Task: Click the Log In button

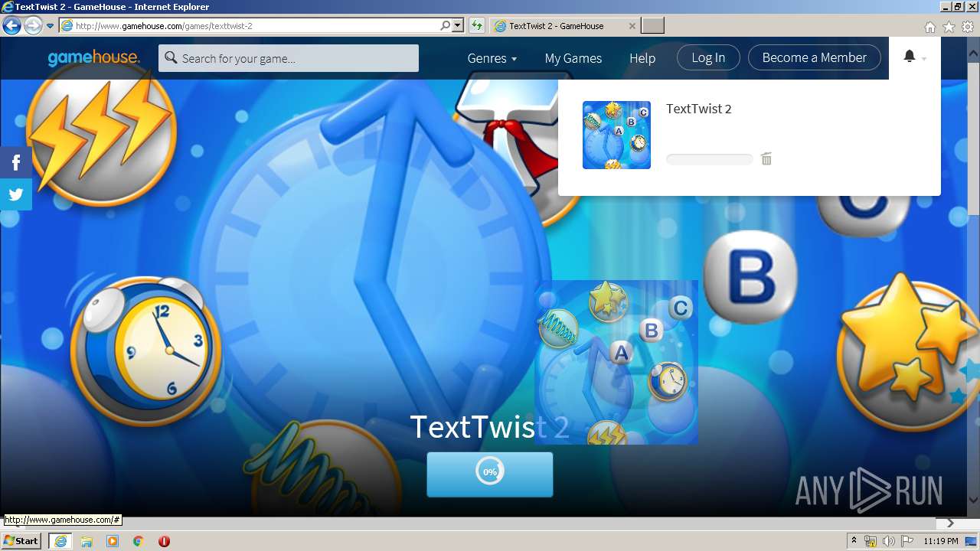Action: (708, 57)
